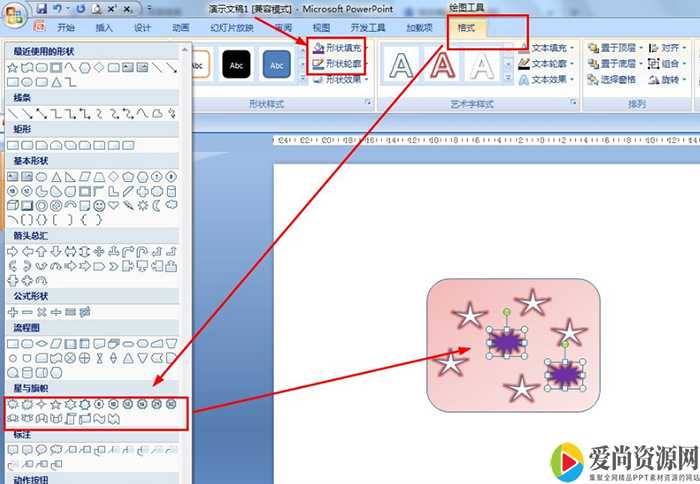Open the 对齐 alignment dropdown
The image size is (700, 484).
[667, 47]
